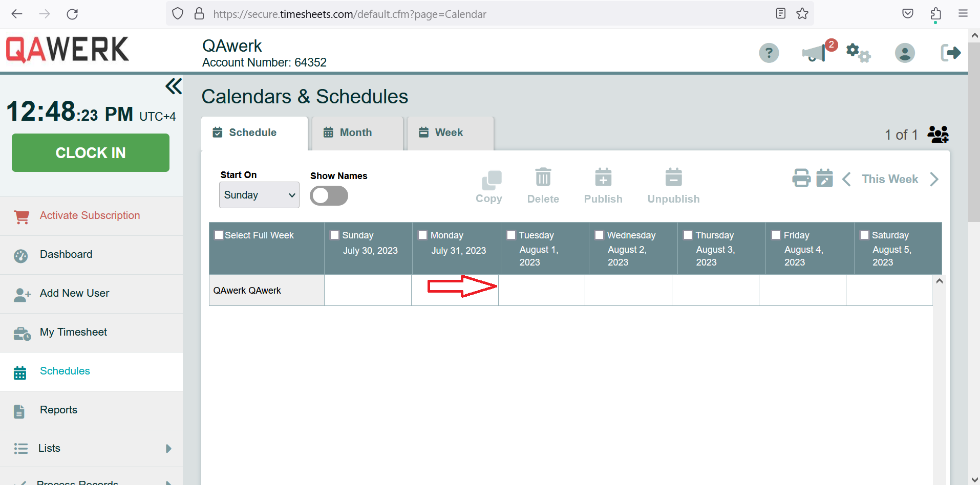Click the calendar edit icon

click(x=824, y=179)
